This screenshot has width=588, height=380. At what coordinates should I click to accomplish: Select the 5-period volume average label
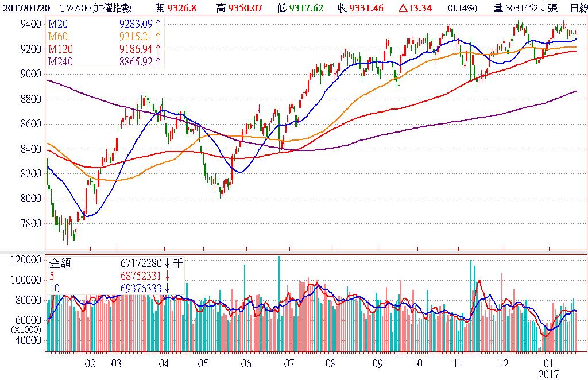(x=52, y=276)
